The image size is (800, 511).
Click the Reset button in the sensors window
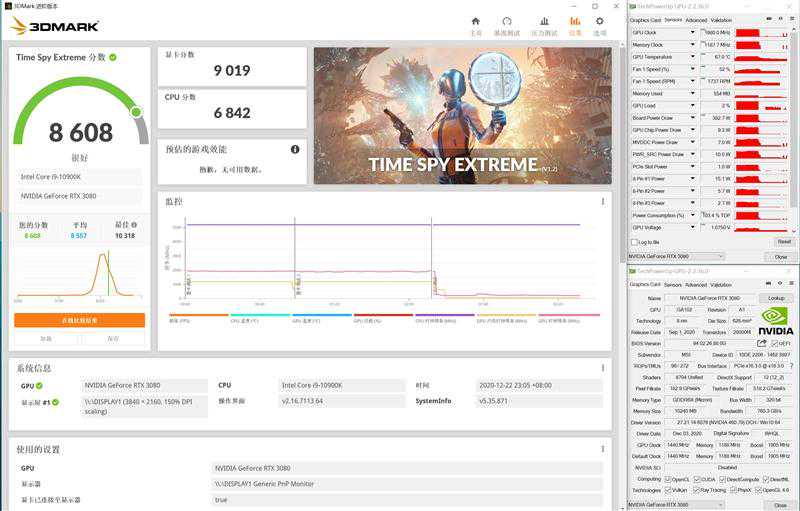coord(783,241)
